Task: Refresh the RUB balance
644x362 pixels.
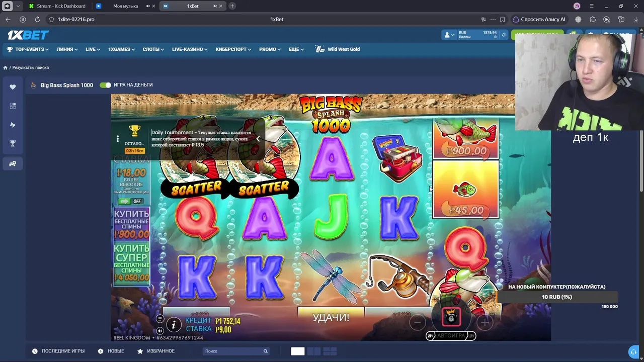Action: click(x=503, y=35)
